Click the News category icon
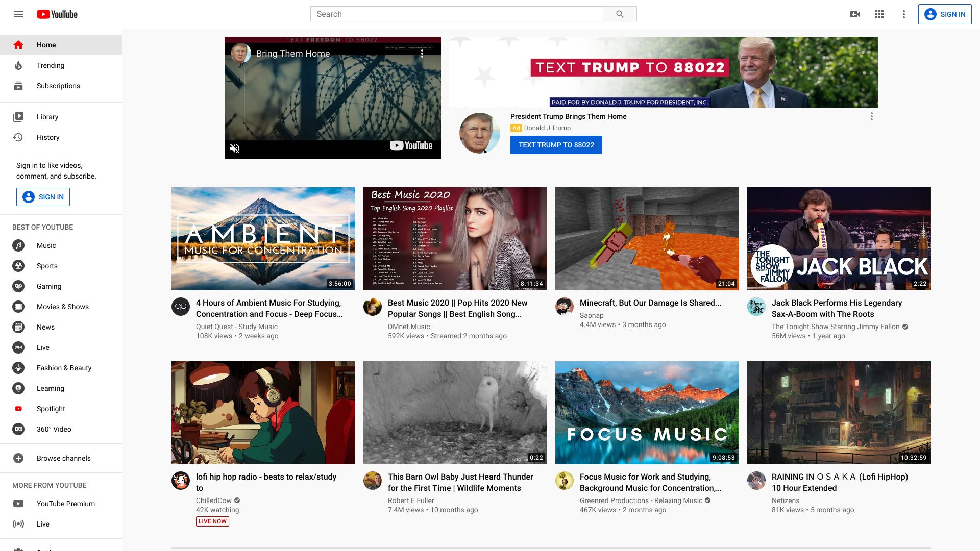Viewport: 980px width, 551px height. (x=18, y=327)
